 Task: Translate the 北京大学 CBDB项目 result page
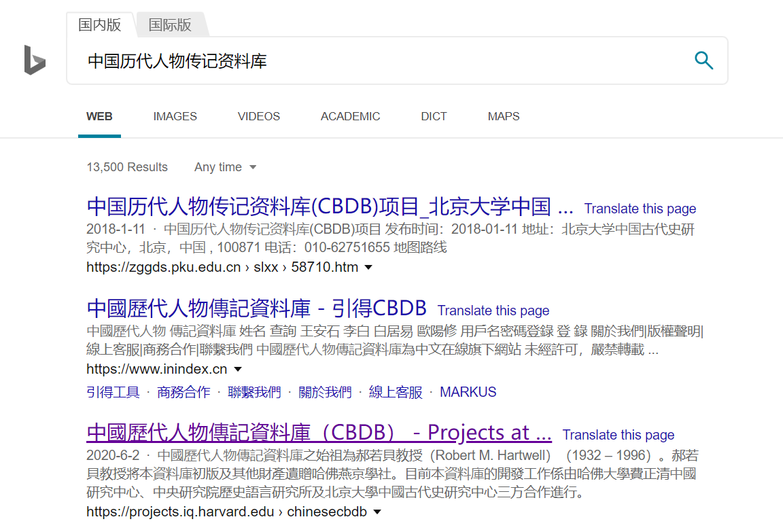pyautogui.click(x=640, y=209)
